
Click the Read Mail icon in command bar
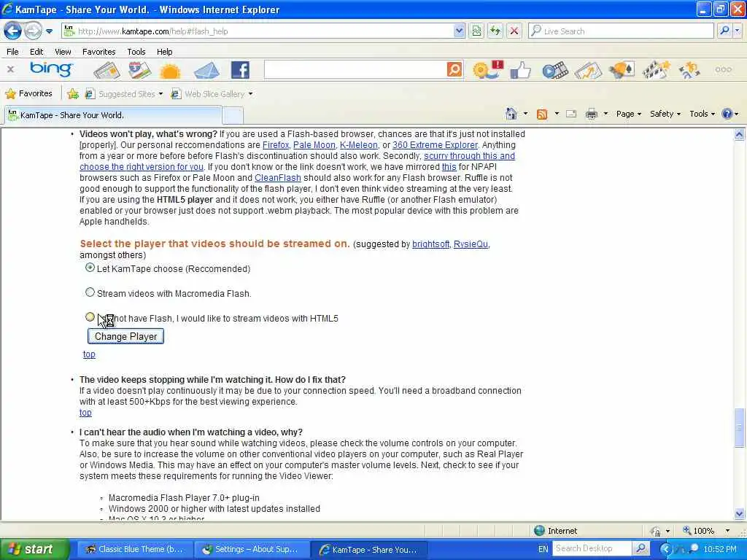(570, 114)
